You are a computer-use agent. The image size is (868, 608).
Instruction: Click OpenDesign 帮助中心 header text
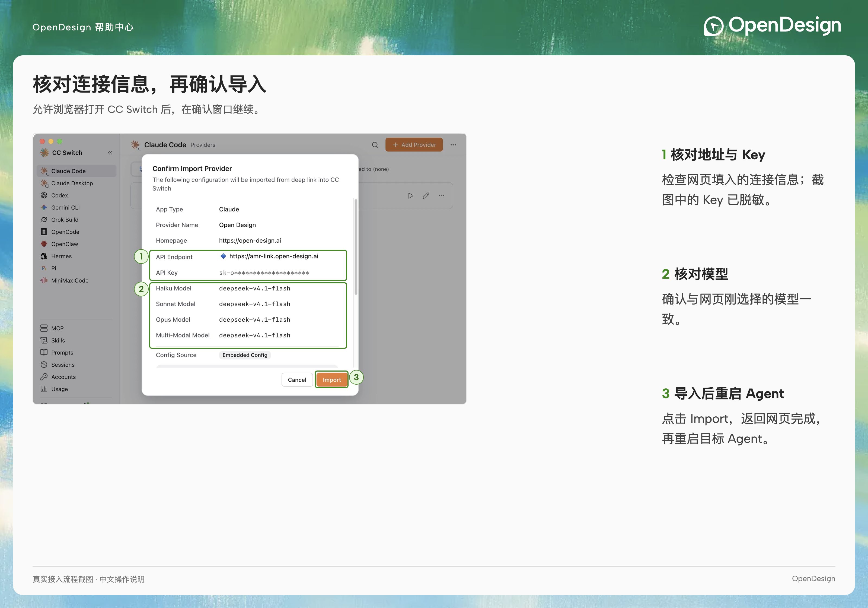tap(83, 27)
